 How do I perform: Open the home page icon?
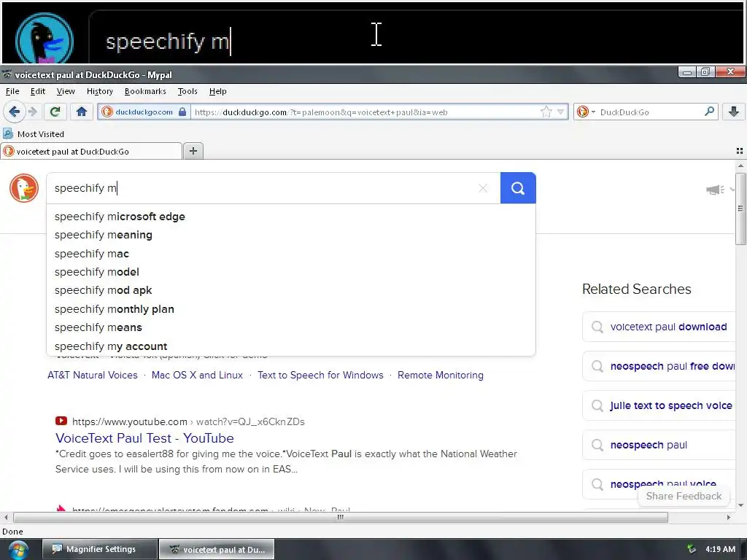(x=82, y=112)
